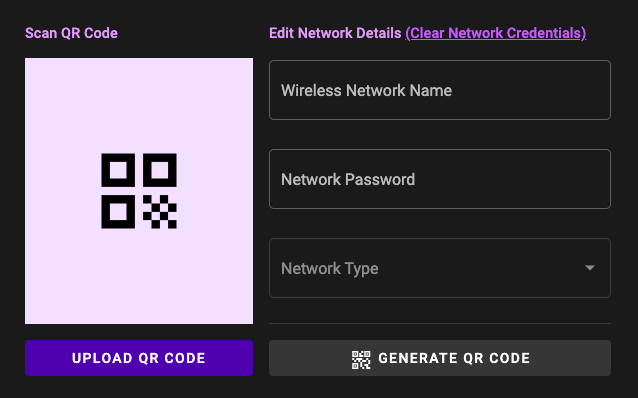Clear Network Credentials via the link
638x398 pixels.
496,33
